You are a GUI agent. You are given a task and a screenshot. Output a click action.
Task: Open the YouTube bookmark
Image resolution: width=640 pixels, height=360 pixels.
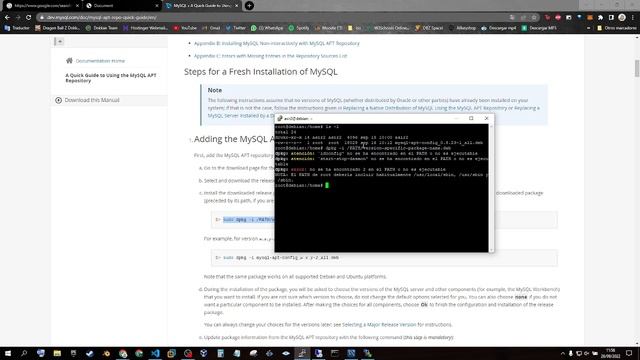coord(185,28)
